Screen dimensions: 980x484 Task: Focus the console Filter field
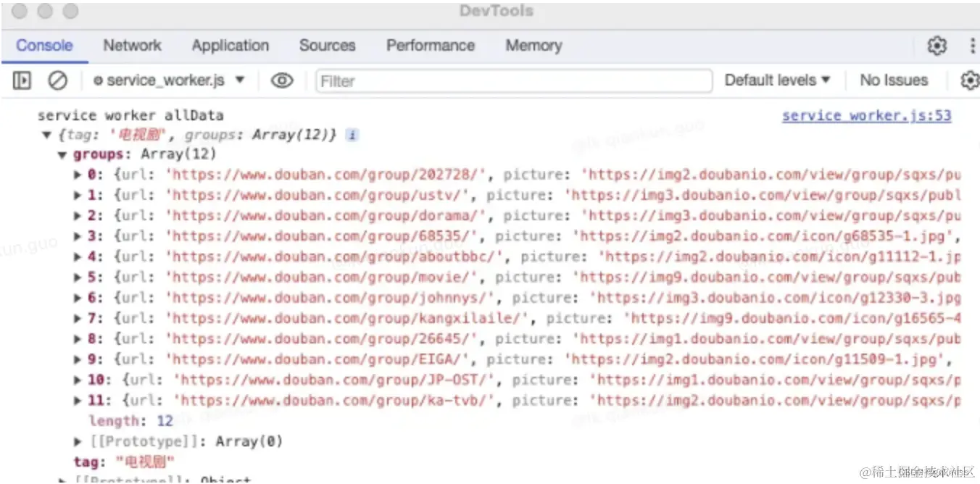(x=514, y=80)
